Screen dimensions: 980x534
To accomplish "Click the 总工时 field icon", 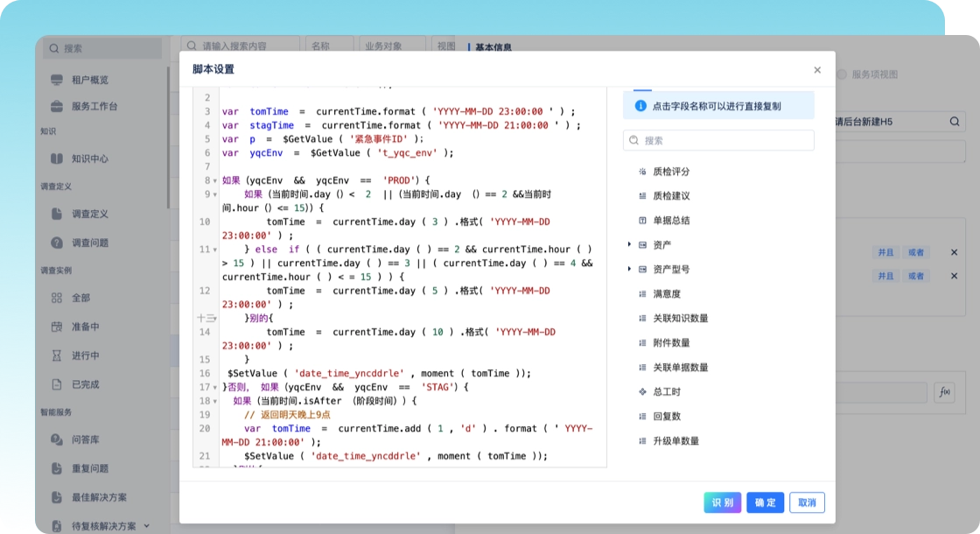I will pos(642,391).
